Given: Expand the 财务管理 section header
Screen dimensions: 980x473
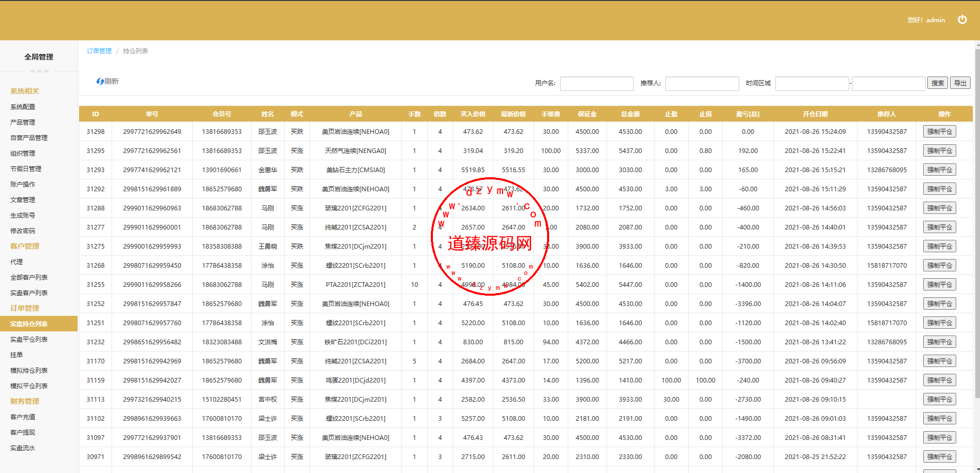Looking at the screenshot, I should [25, 401].
